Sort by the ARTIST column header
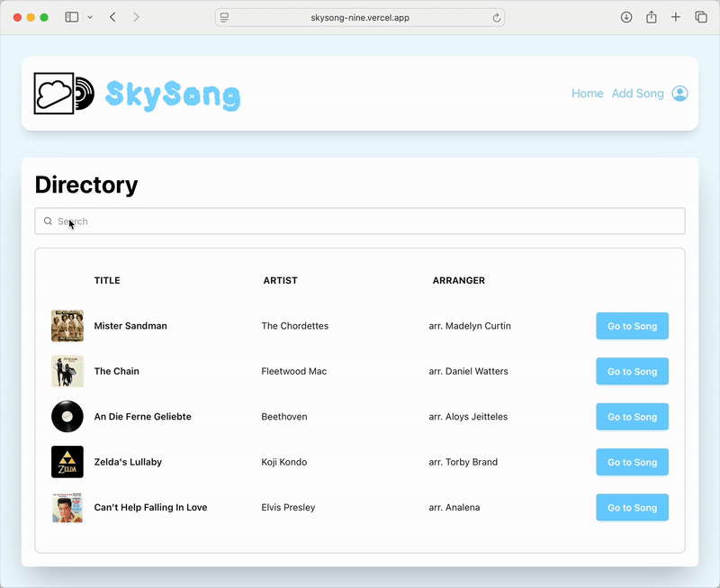Screen dimensions: 720x588 click(x=280, y=280)
